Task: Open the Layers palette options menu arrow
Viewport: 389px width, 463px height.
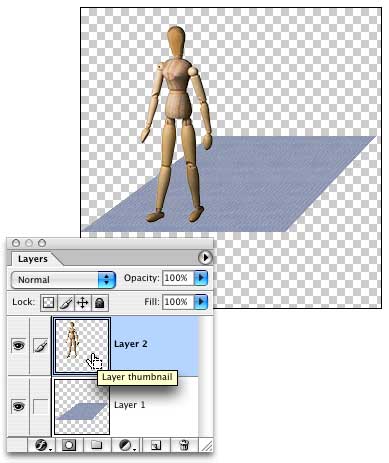Action: (x=205, y=258)
